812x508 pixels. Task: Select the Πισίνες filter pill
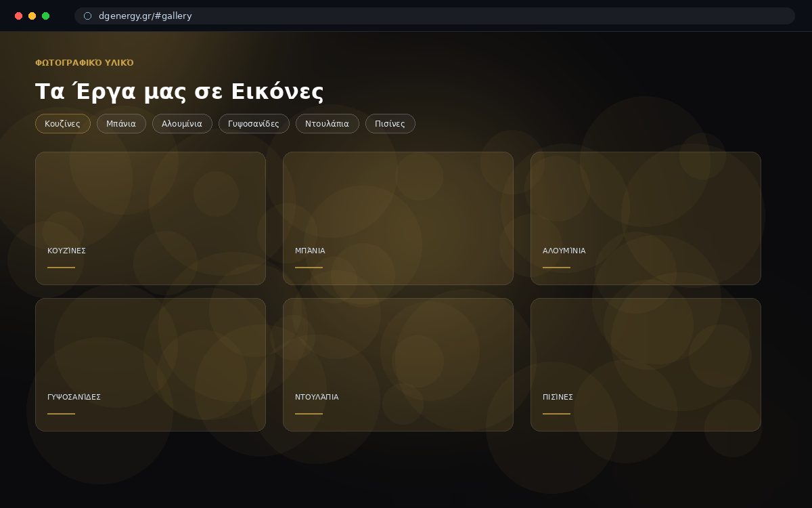point(390,124)
